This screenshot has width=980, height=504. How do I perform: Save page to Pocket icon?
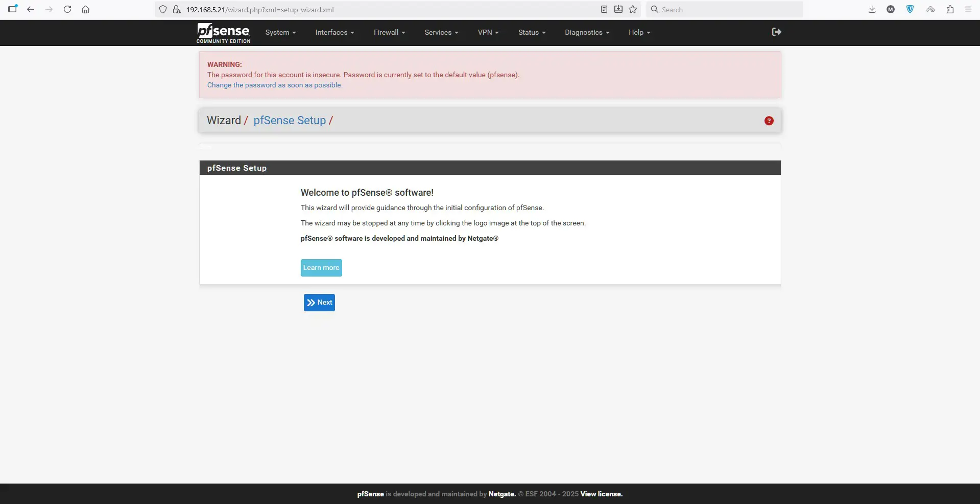tap(618, 9)
